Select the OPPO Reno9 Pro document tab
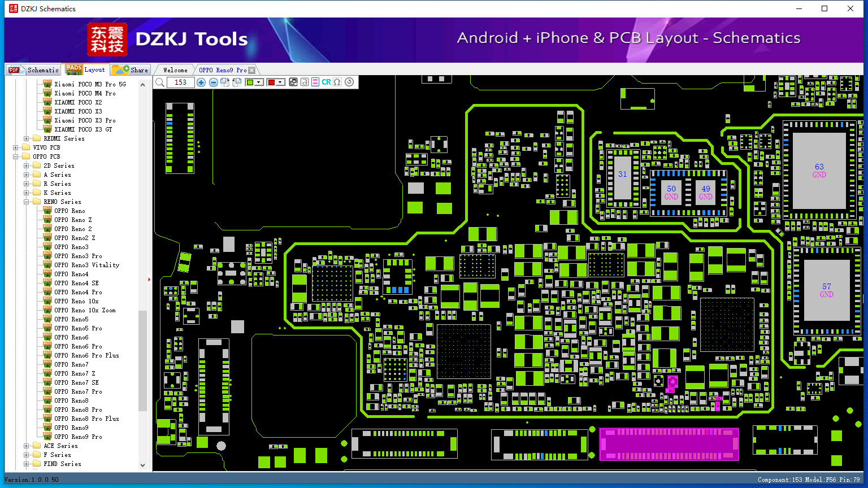868x488 pixels. [223, 70]
